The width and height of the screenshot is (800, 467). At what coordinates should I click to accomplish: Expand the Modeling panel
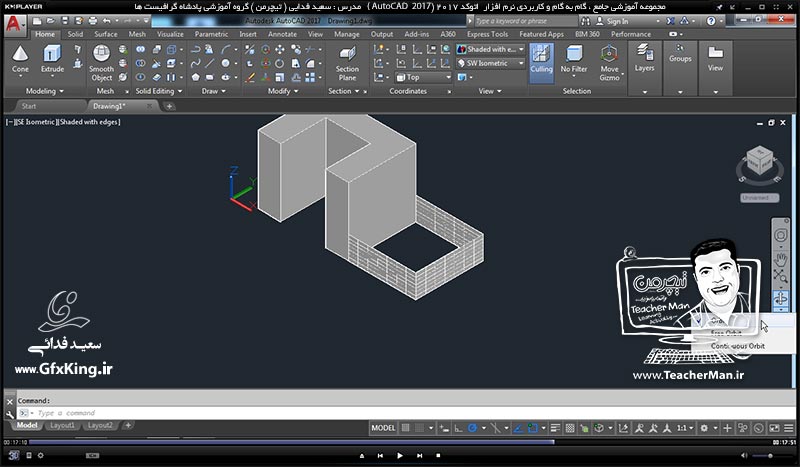pos(44,91)
